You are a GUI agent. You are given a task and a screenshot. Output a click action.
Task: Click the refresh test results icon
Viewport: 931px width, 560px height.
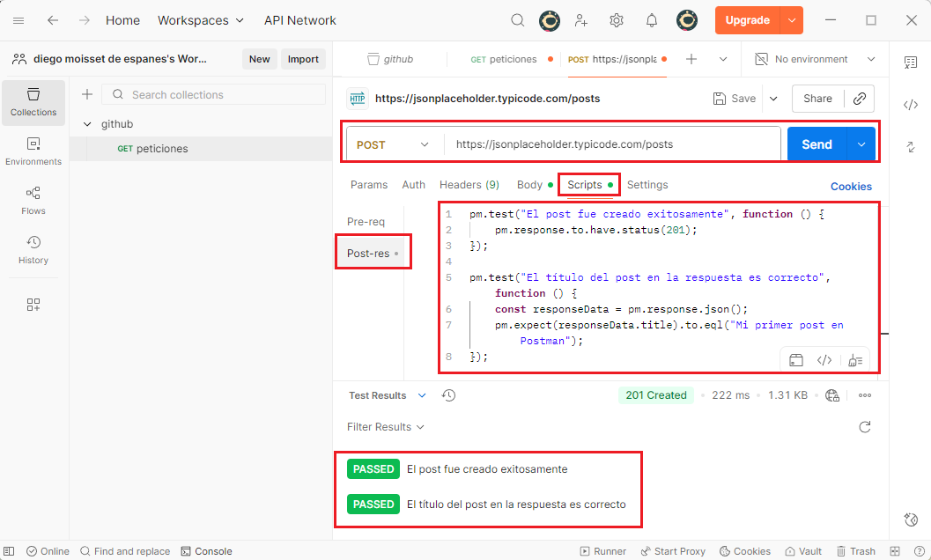(865, 427)
